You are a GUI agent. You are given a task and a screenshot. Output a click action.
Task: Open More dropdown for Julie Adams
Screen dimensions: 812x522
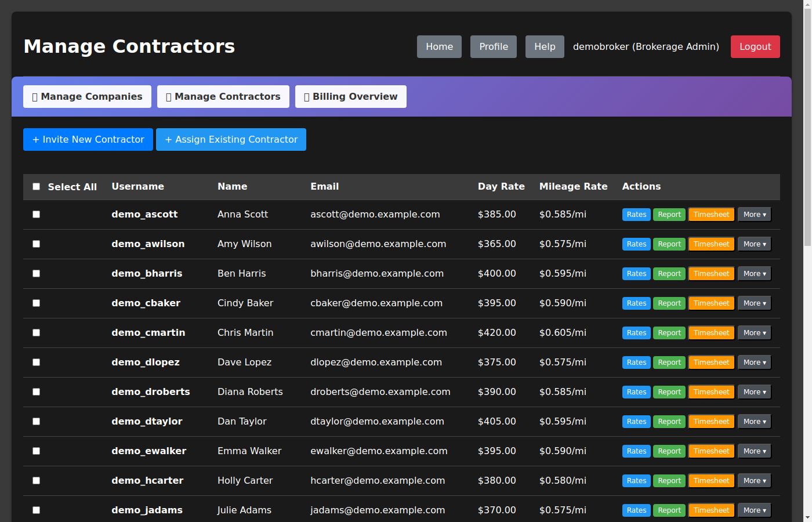[755, 510]
